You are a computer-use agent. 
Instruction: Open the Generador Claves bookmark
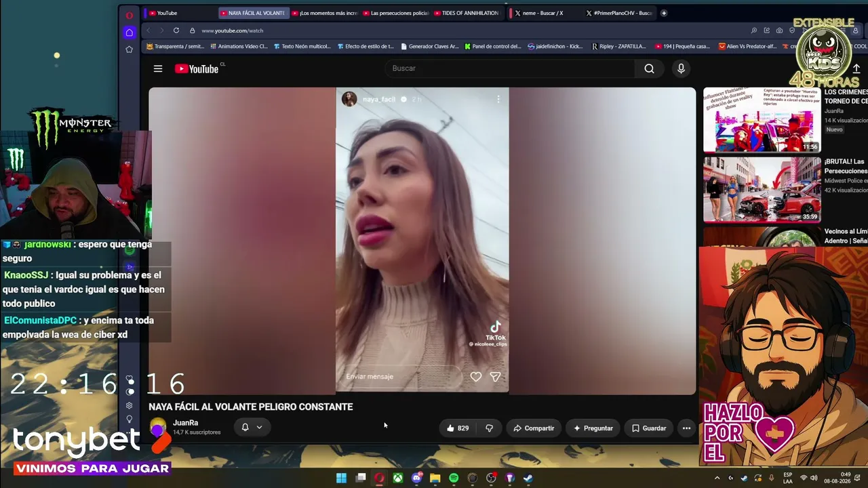tap(430, 47)
